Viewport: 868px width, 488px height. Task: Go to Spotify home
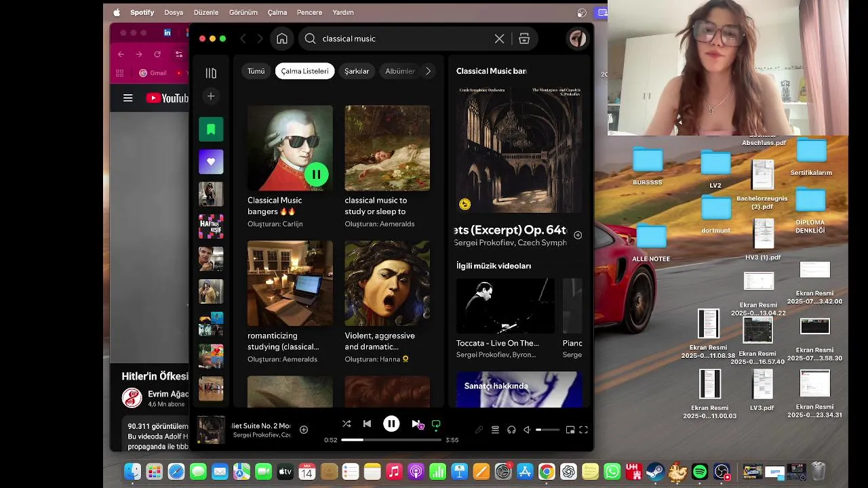pos(282,39)
